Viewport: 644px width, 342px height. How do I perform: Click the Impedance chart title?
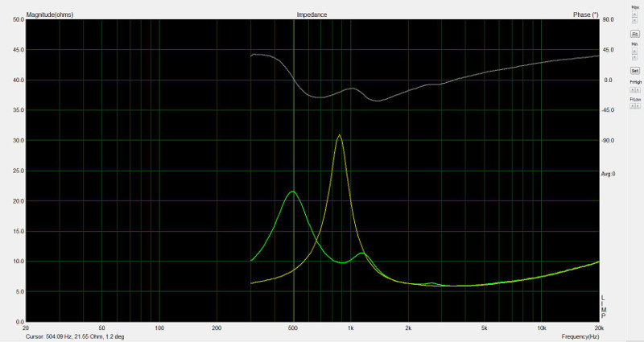point(312,14)
